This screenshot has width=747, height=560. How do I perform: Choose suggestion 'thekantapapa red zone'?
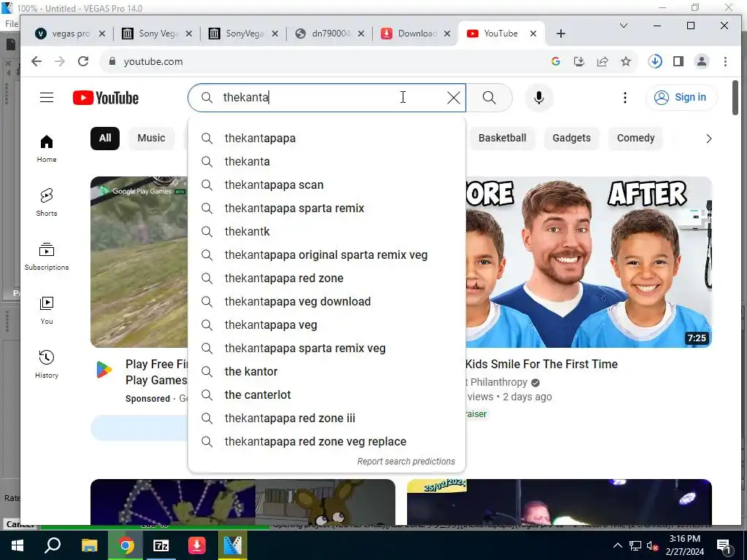click(x=327, y=278)
